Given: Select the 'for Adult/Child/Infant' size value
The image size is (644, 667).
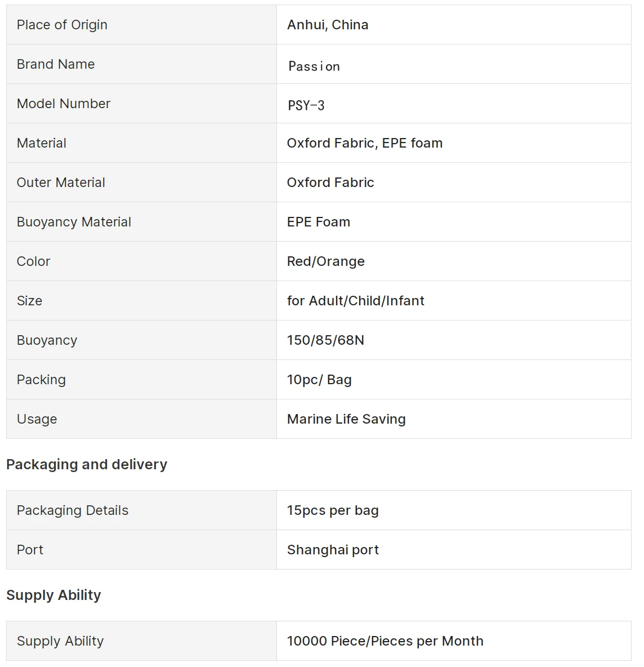Looking at the screenshot, I should (356, 301).
